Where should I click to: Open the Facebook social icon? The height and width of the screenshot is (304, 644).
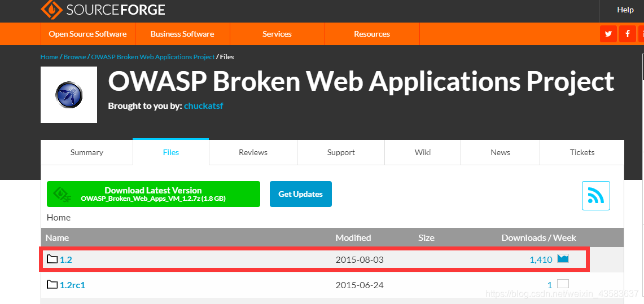628,34
